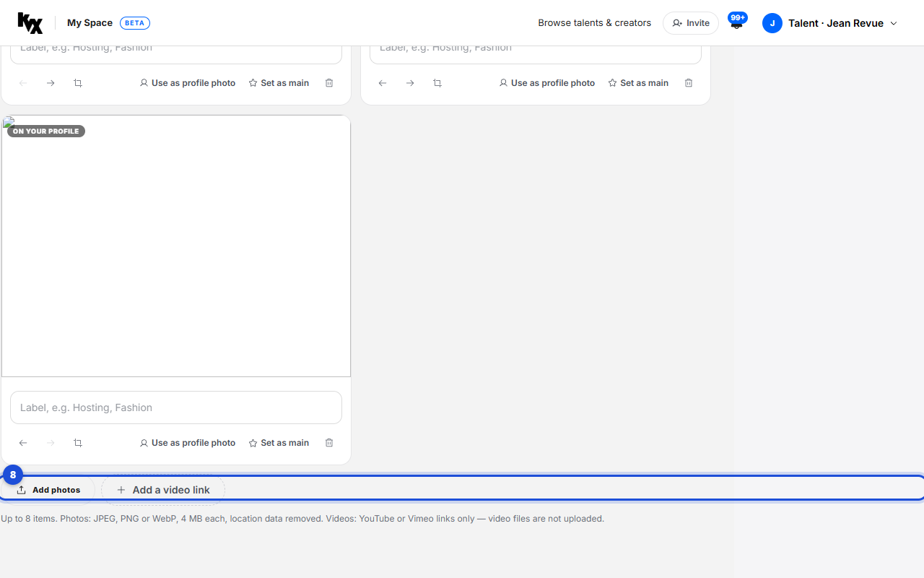The width and height of the screenshot is (924, 578).
Task: Click trash icon on the top-right photo card
Action: point(689,83)
